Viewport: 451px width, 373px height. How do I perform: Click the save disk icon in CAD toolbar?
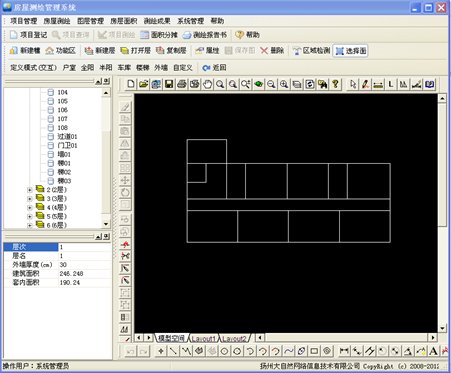click(169, 84)
